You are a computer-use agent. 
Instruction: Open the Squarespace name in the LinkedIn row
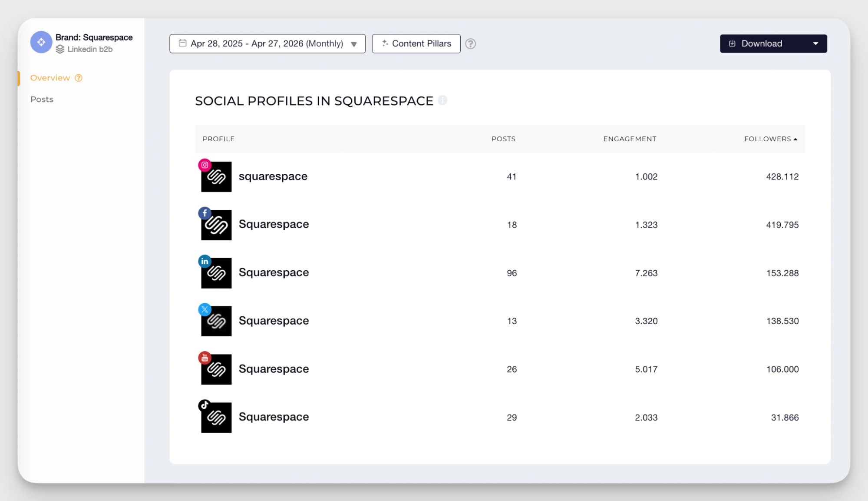[x=274, y=272]
